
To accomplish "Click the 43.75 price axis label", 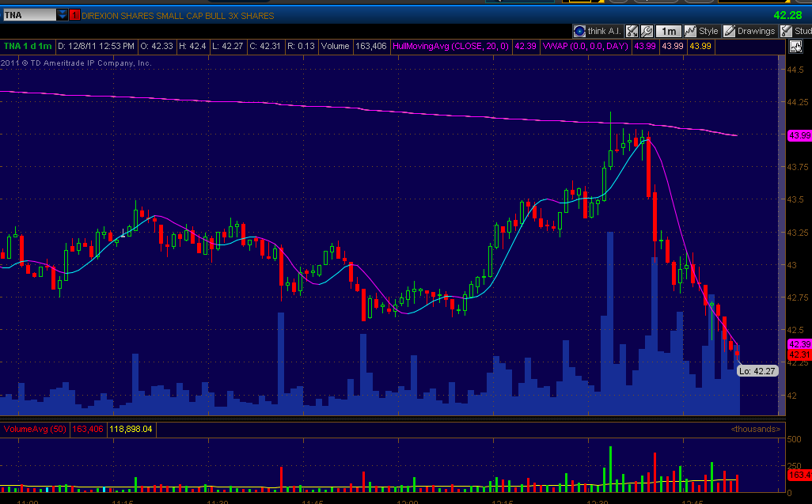I will tap(797, 167).
